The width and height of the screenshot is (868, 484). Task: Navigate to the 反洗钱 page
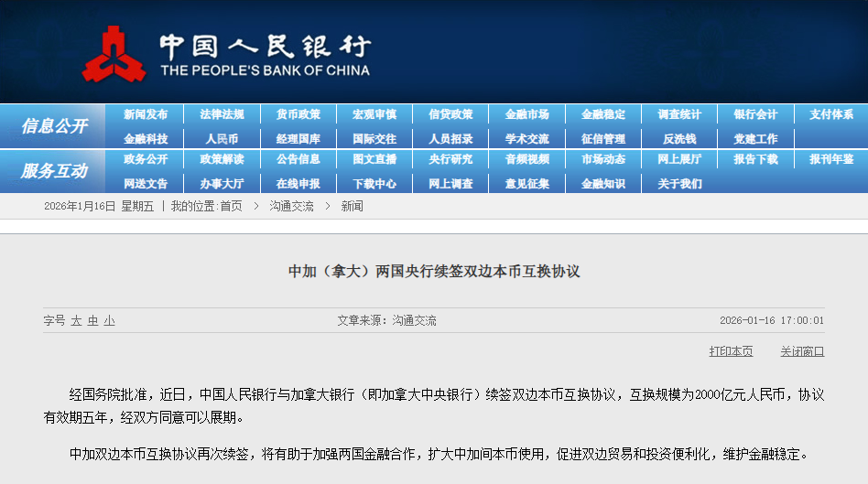679,139
